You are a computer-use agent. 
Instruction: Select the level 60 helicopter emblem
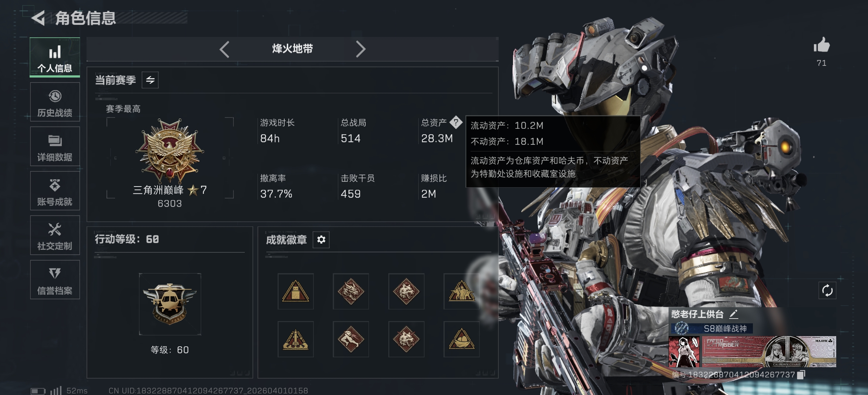pyautogui.click(x=170, y=304)
